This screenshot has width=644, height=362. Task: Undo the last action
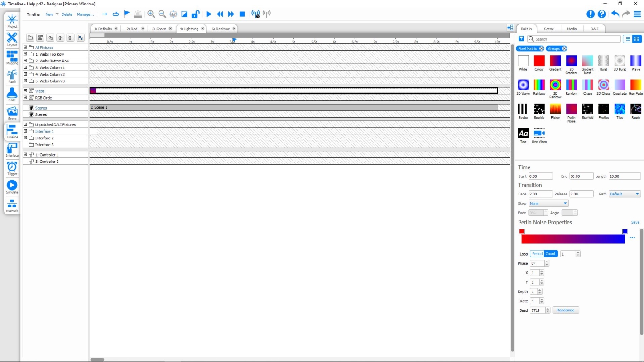click(615, 14)
